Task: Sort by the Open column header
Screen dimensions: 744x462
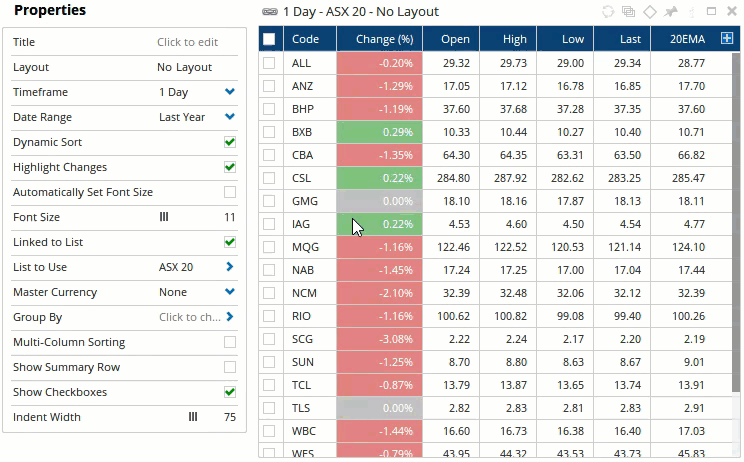Action: [x=451, y=39]
